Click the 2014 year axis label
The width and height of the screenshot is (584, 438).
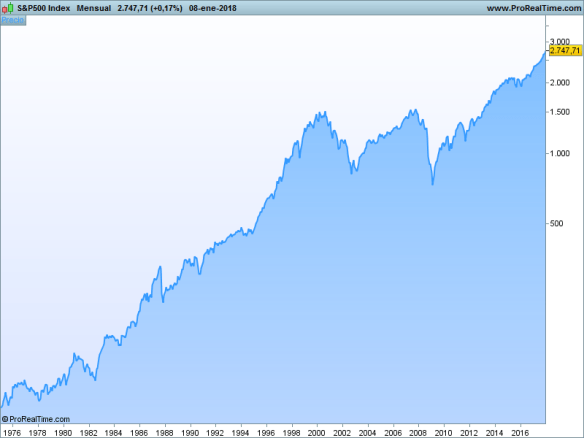[494, 433]
